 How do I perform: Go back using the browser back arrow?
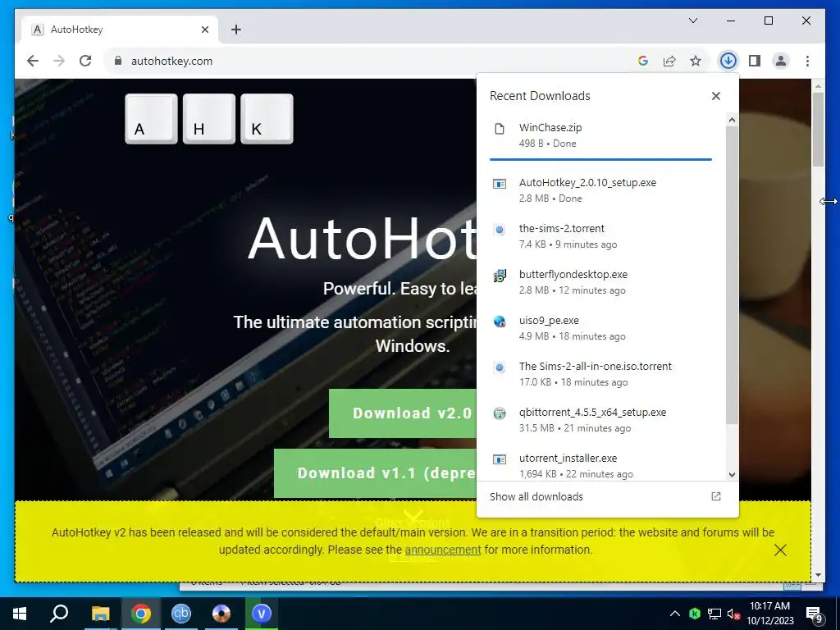coord(33,61)
